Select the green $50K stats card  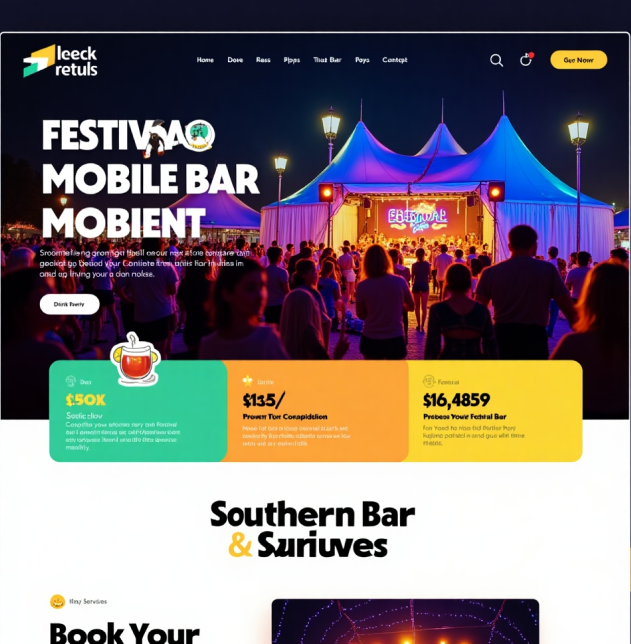[x=138, y=411]
